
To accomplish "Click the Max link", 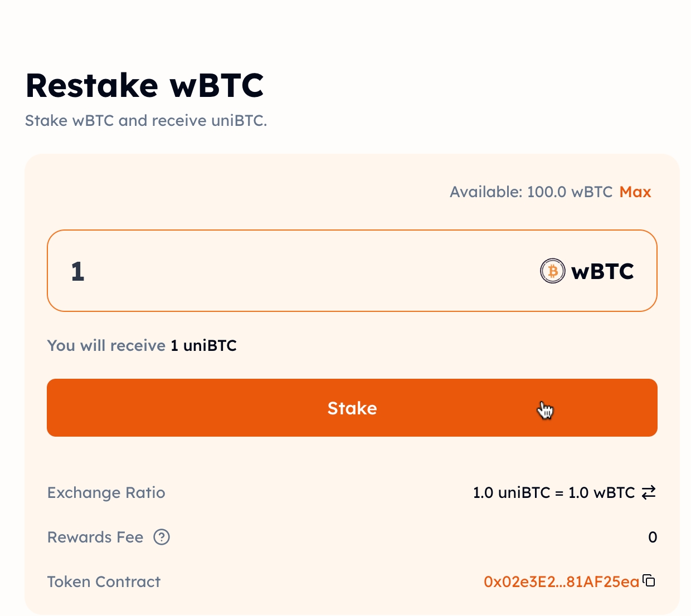I will point(635,192).
